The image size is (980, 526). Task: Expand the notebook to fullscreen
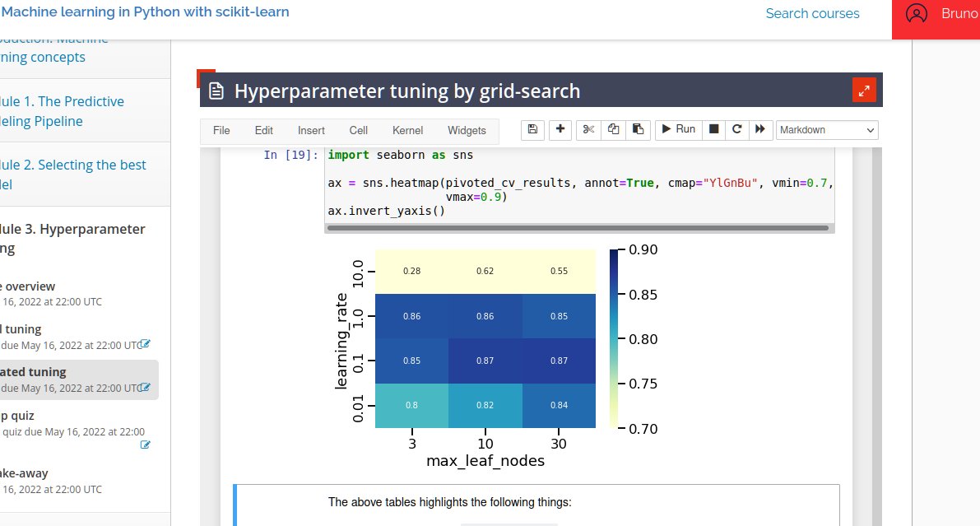[x=864, y=89]
